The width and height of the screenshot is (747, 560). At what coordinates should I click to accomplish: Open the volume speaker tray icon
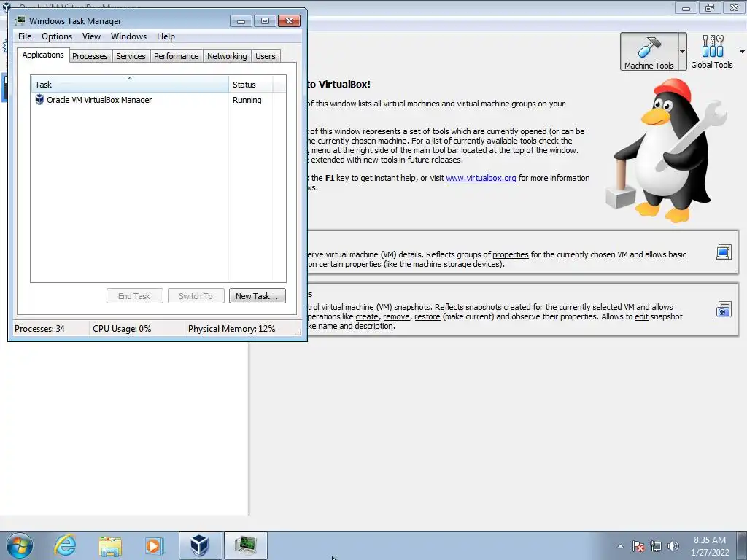tap(673, 546)
